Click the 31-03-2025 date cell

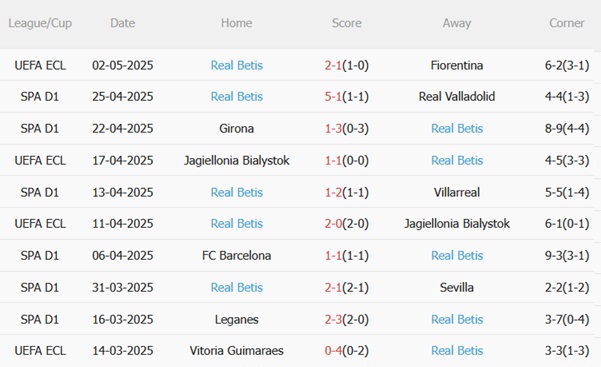tap(123, 287)
